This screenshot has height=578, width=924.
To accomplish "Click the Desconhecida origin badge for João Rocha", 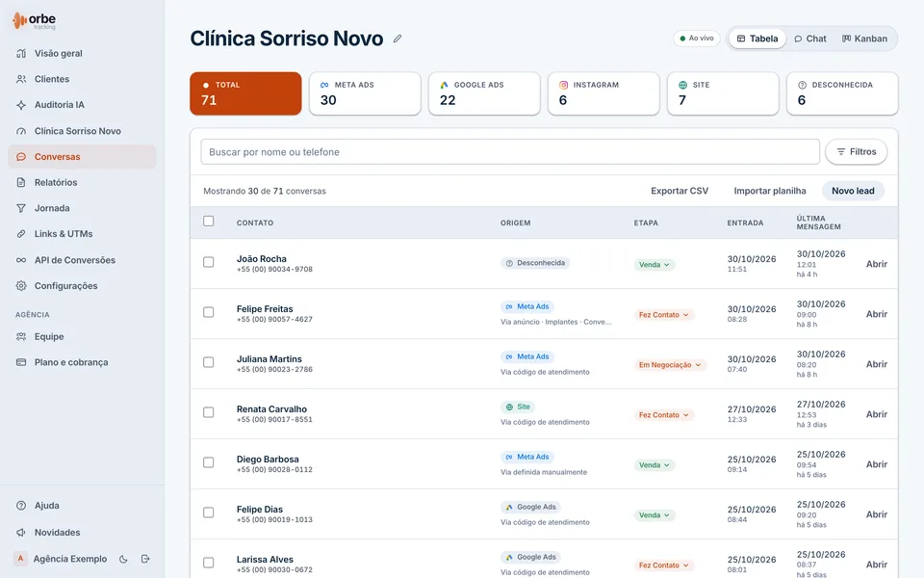I will click(535, 263).
